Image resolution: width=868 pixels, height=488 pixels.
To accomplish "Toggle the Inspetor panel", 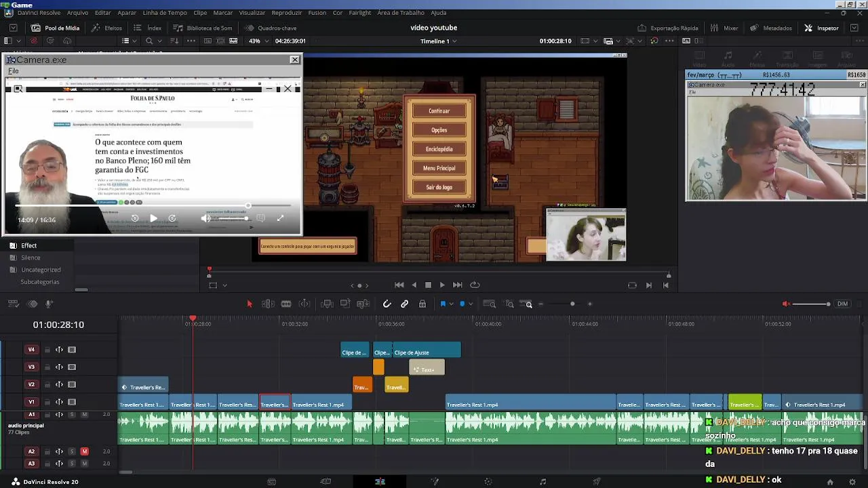I will pos(821,28).
